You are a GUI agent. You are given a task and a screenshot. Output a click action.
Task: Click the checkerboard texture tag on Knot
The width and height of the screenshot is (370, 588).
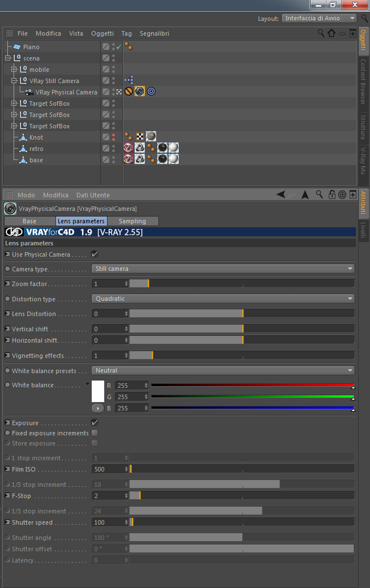click(140, 136)
